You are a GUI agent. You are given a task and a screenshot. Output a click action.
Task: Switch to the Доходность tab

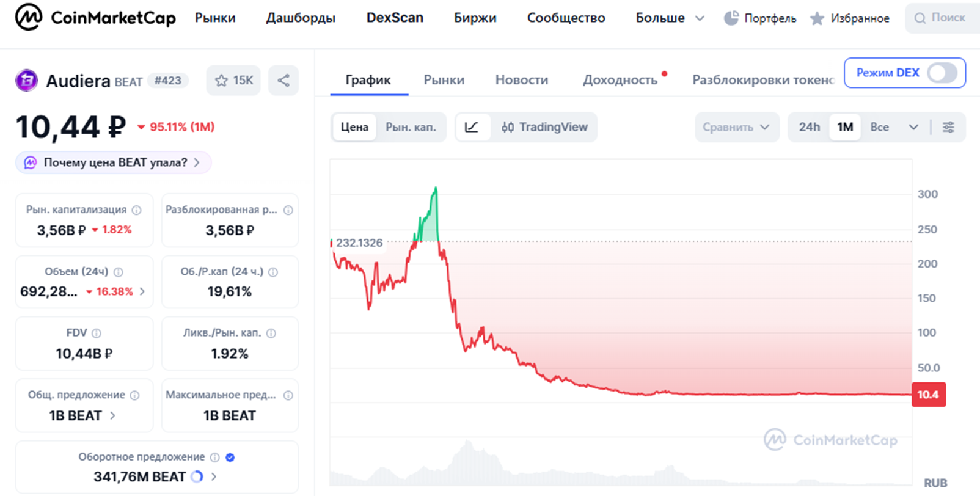point(620,80)
